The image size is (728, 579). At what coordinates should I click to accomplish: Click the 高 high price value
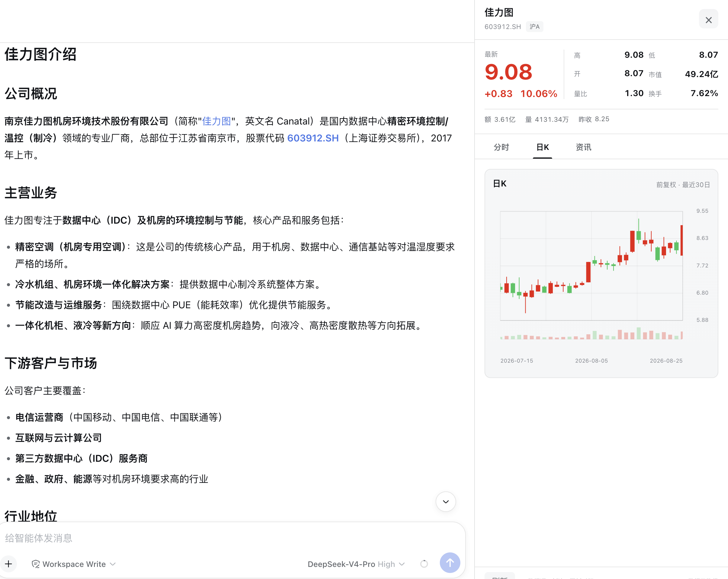(634, 55)
